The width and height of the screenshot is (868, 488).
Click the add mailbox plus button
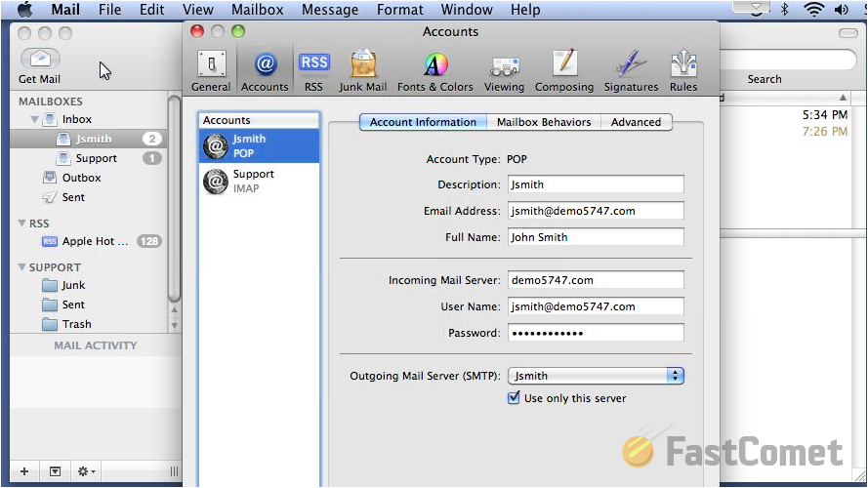point(24,471)
